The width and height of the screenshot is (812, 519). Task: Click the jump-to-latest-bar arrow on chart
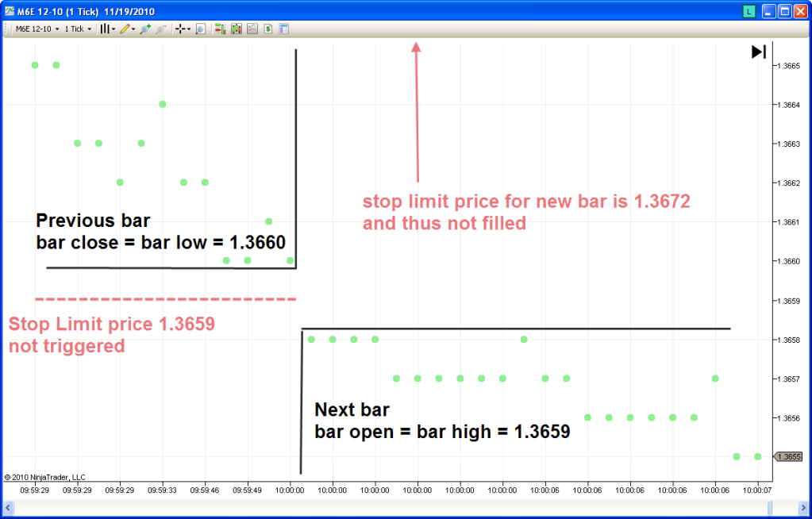coord(758,52)
